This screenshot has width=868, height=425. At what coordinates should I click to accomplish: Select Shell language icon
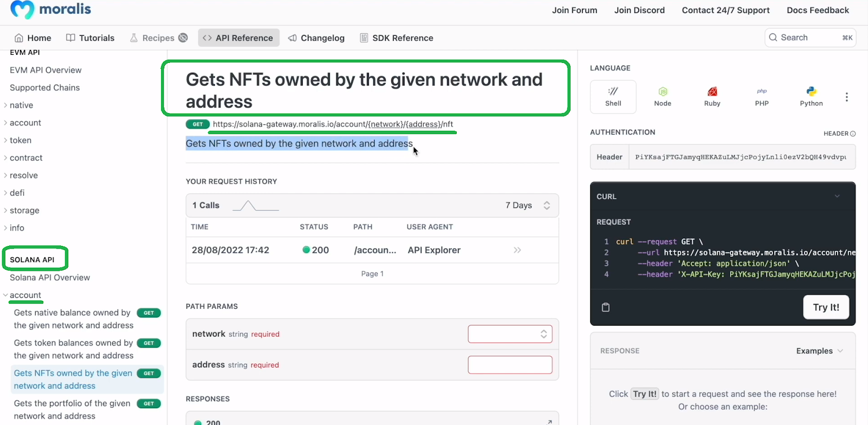coord(613,97)
